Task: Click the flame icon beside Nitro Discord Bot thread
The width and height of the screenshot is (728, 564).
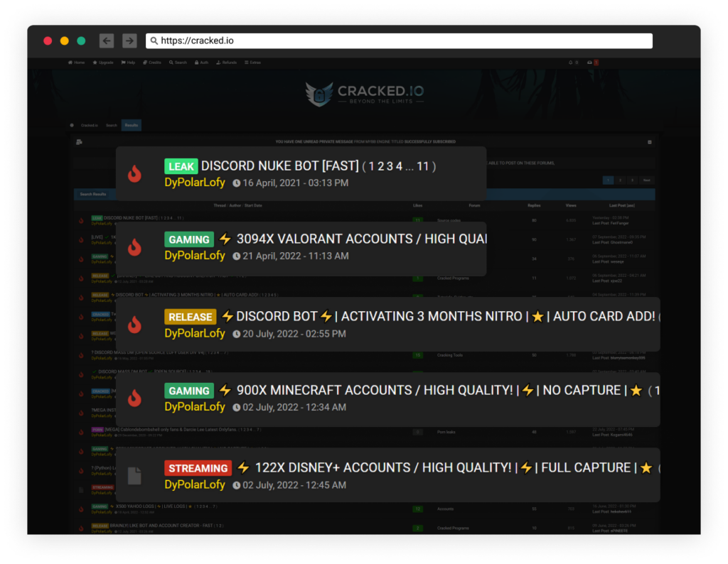Action: pos(134,325)
